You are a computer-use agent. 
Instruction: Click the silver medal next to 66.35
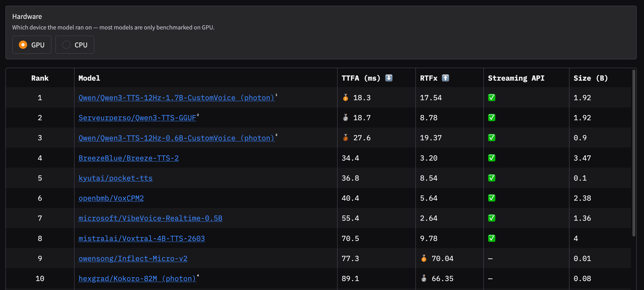424,278
